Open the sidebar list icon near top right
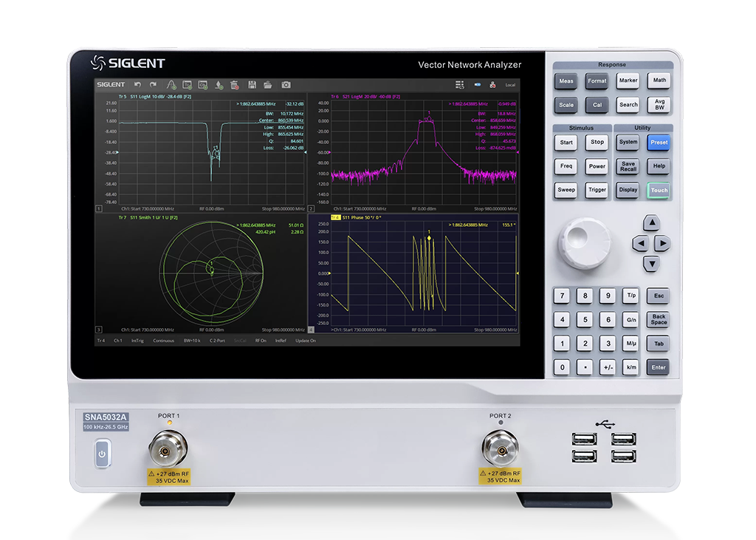The height and width of the screenshot is (540, 756). (x=459, y=84)
